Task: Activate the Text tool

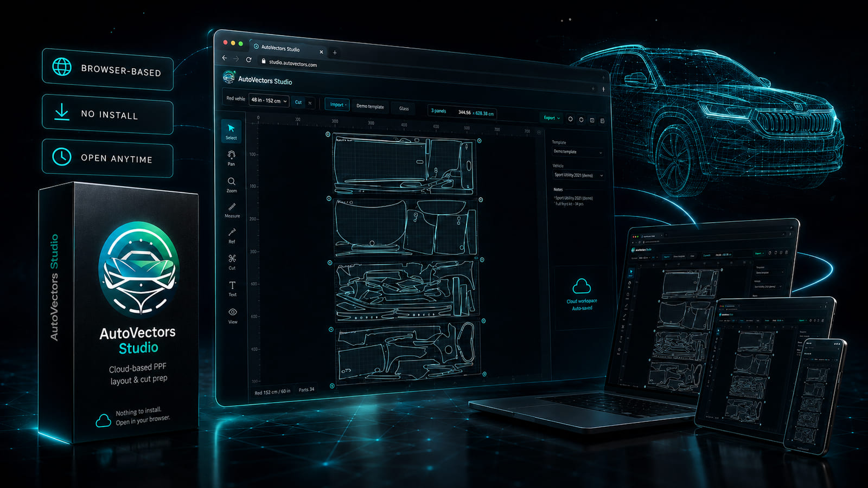Action: click(232, 288)
